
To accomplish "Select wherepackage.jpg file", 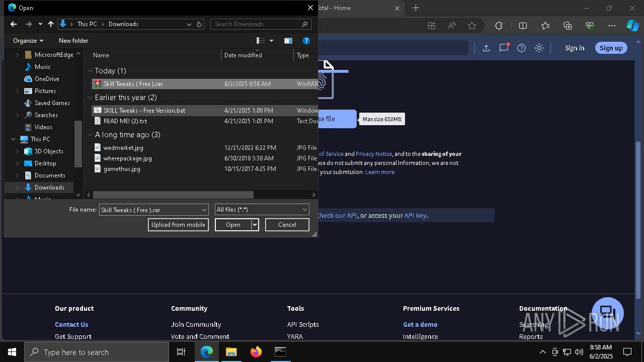I will (205, 158).
